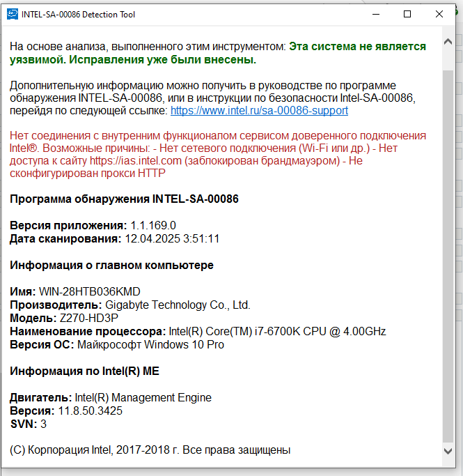Click engine value 'Intel(R) Management Engine'

(143, 398)
